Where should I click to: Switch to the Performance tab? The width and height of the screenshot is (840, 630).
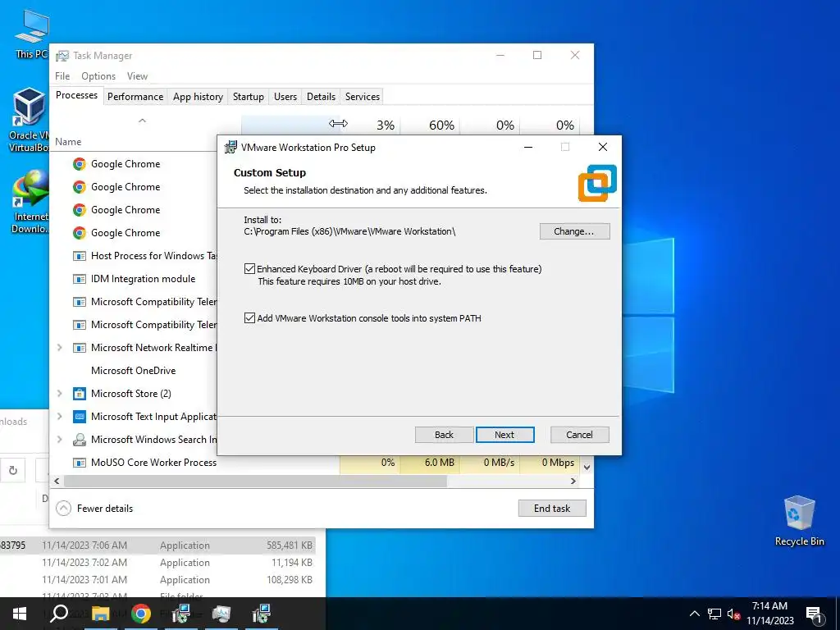point(135,97)
